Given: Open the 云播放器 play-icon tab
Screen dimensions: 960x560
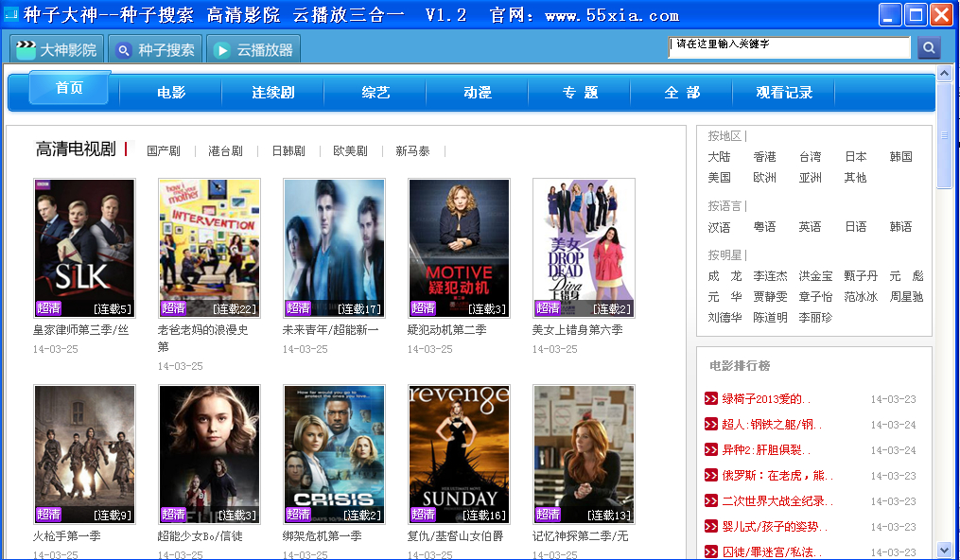Looking at the screenshot, I should pyautogui.click(x=253, y=49).
